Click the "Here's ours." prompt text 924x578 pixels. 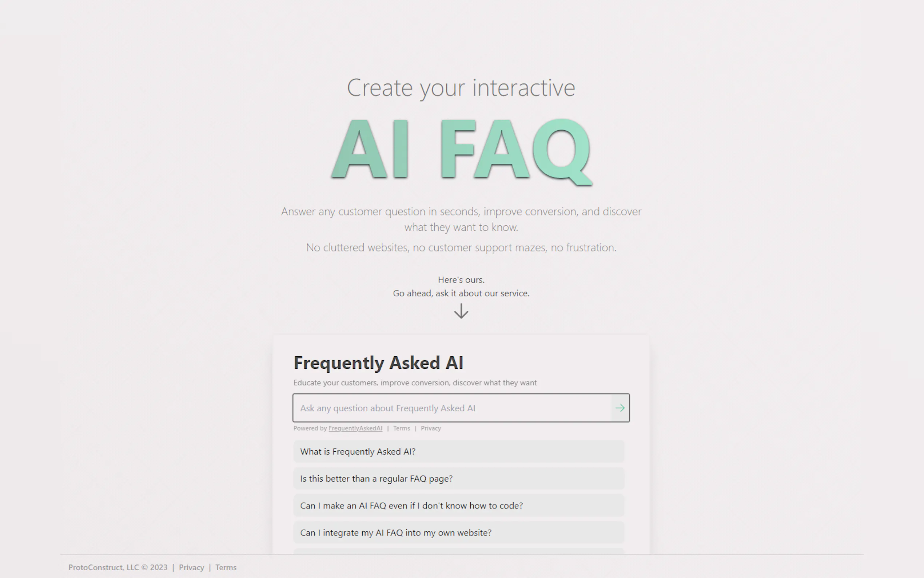tap(461, 280)
